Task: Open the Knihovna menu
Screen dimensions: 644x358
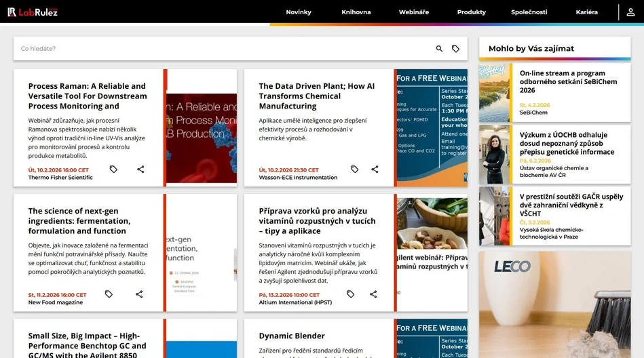Action: [356, 12]
